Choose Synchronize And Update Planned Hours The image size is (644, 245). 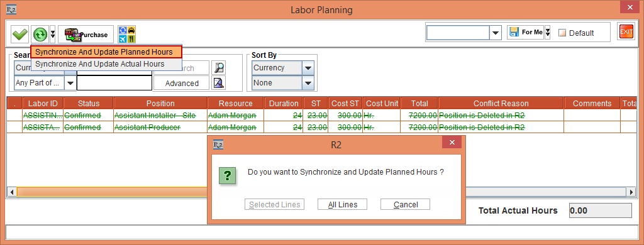(x=106, y=52)
